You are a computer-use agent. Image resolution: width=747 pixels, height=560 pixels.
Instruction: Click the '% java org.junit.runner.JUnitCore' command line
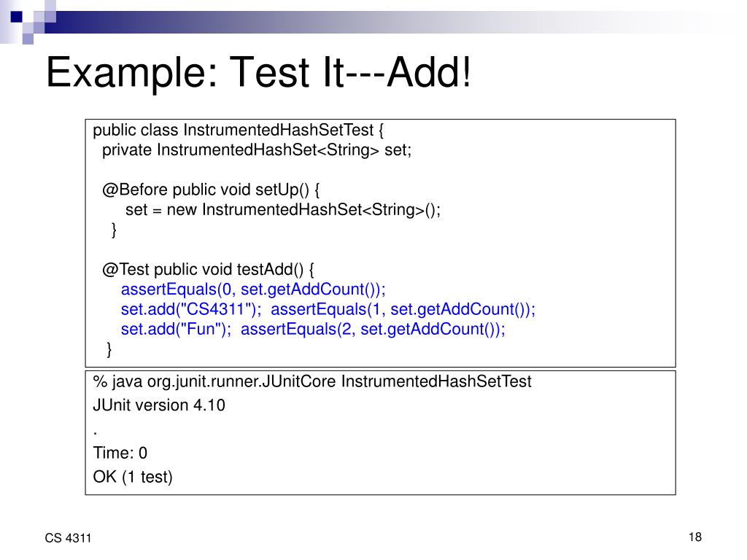point(312,381)
